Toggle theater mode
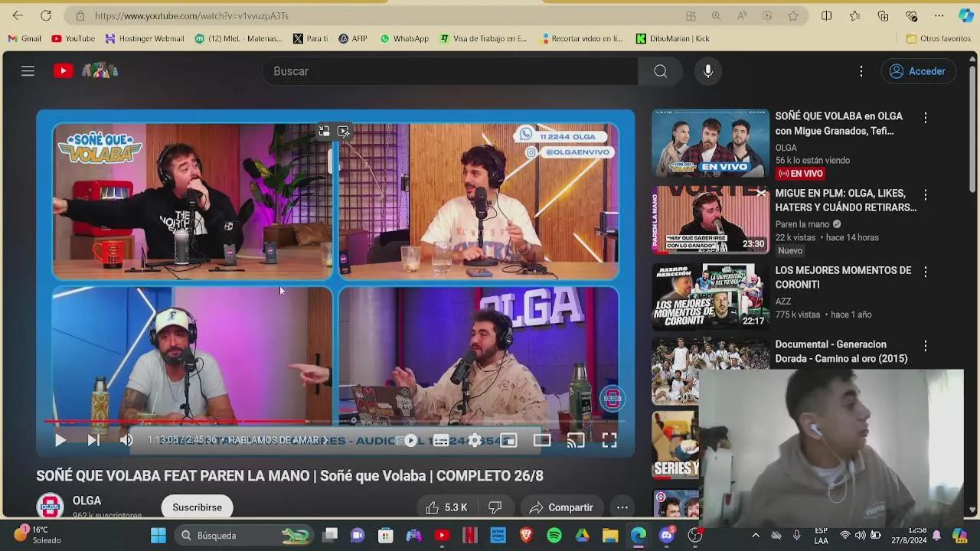The height and width of the screenshot is (551, 980). click(542, 440)
